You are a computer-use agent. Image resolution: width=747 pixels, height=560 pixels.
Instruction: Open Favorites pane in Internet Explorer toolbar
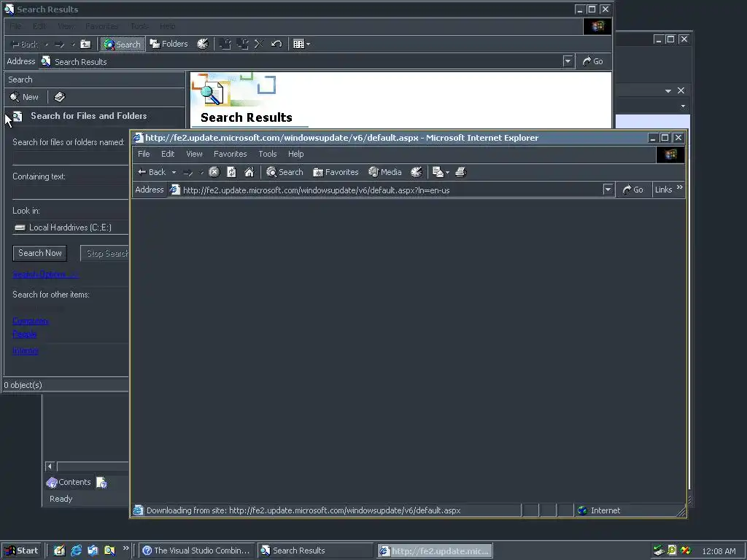[x=336, y=172]
